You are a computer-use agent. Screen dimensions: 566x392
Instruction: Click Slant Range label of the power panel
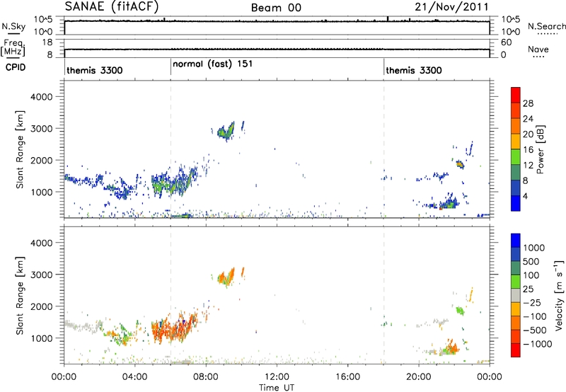tap(20, 150)
